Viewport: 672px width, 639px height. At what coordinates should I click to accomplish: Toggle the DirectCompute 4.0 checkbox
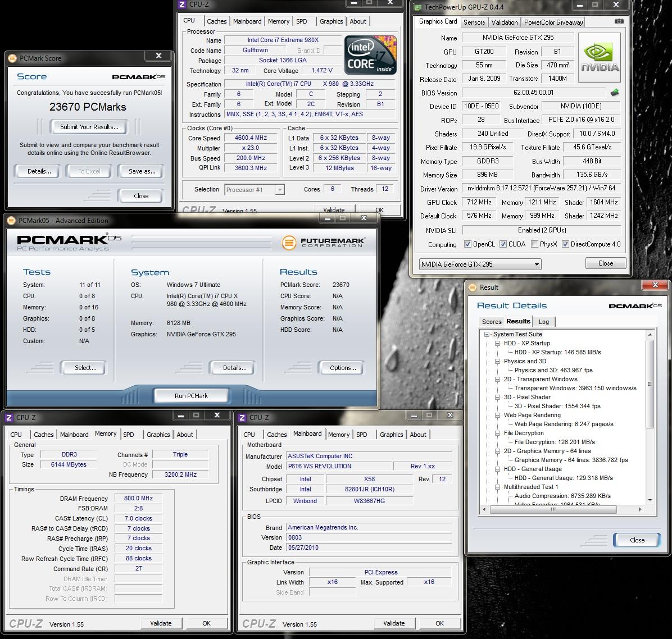(x=565, y=244)
